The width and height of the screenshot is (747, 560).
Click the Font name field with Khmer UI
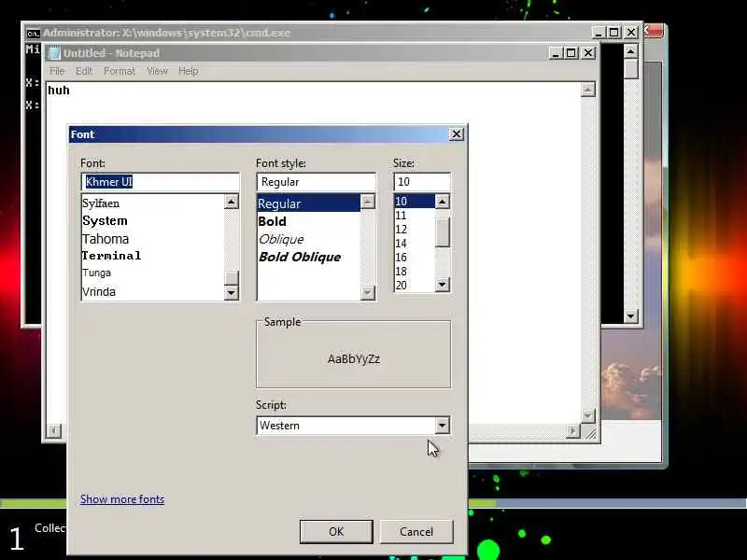[161, 182]
